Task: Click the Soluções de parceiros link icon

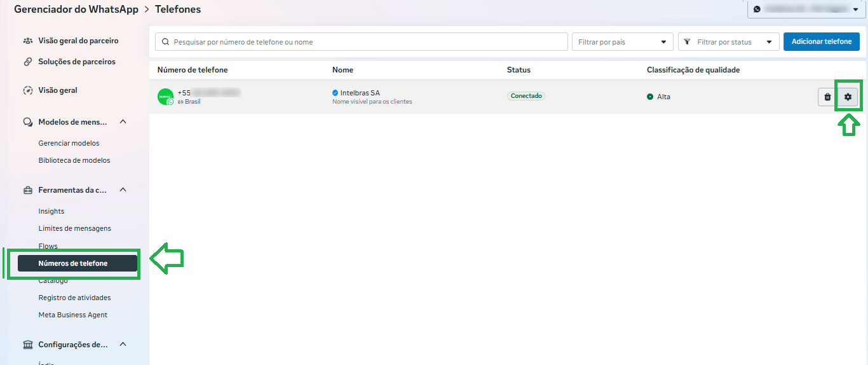Action: tap(28, 62)
